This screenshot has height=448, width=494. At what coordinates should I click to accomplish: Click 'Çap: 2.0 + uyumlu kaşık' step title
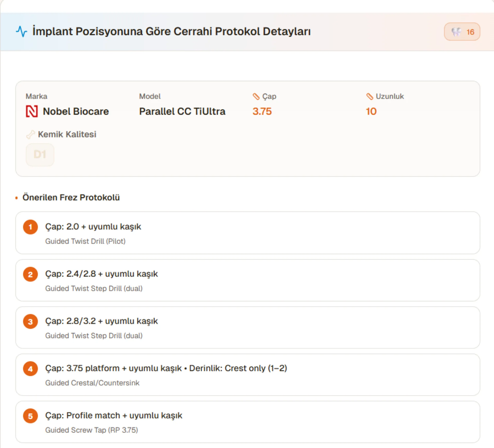[x=93, y=227]
